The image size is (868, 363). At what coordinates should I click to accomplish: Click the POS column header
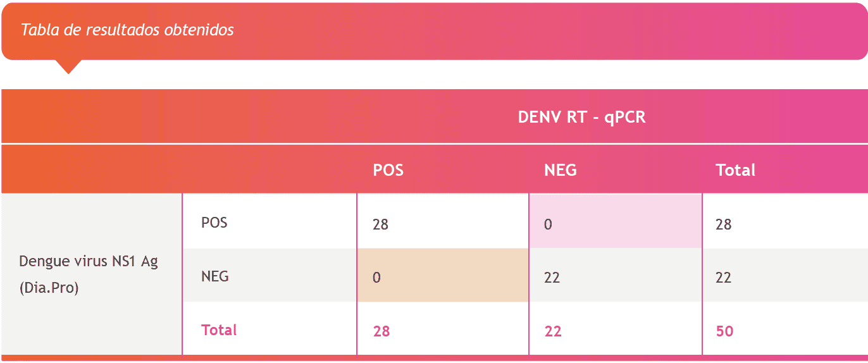click(x=388, y=170)
